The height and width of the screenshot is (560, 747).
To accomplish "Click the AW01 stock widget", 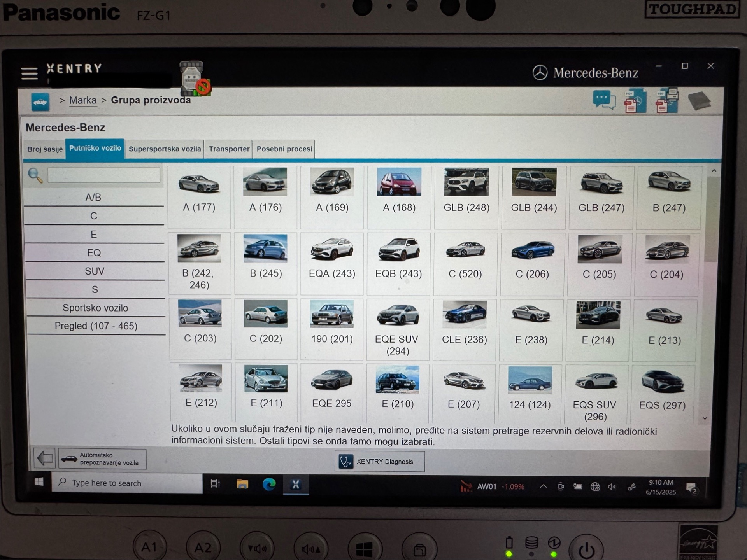I will 492,486.
